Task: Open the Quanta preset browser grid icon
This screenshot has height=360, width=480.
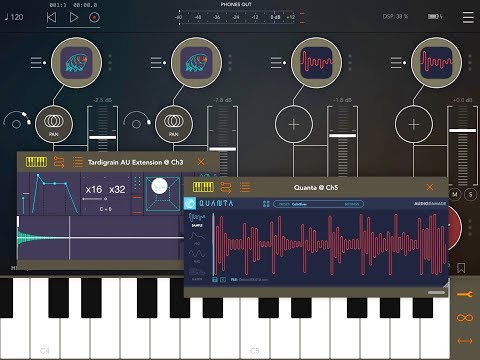Action: pyautogui.click(x=266, y=204)
